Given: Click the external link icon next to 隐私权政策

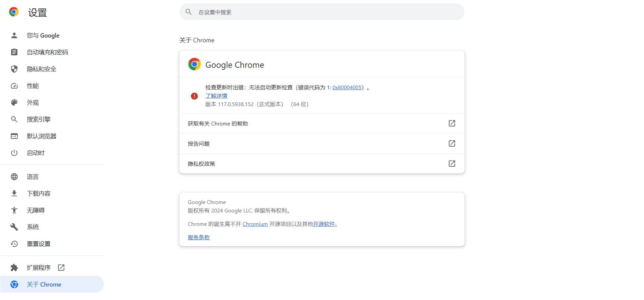Looking at the screenshot, I should 452,163.
